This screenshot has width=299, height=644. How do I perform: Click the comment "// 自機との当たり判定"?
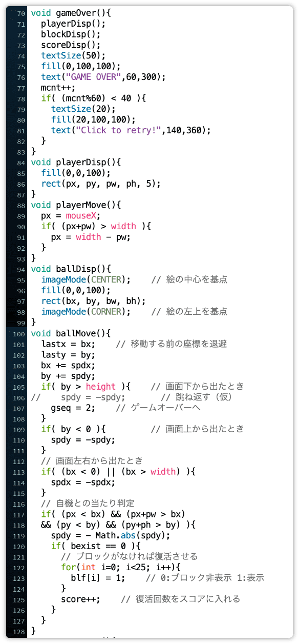point(88,503)
